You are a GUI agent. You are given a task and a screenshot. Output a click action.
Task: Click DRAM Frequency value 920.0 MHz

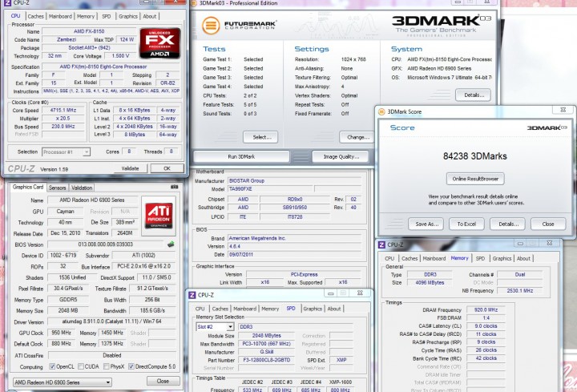pos(486,310)
